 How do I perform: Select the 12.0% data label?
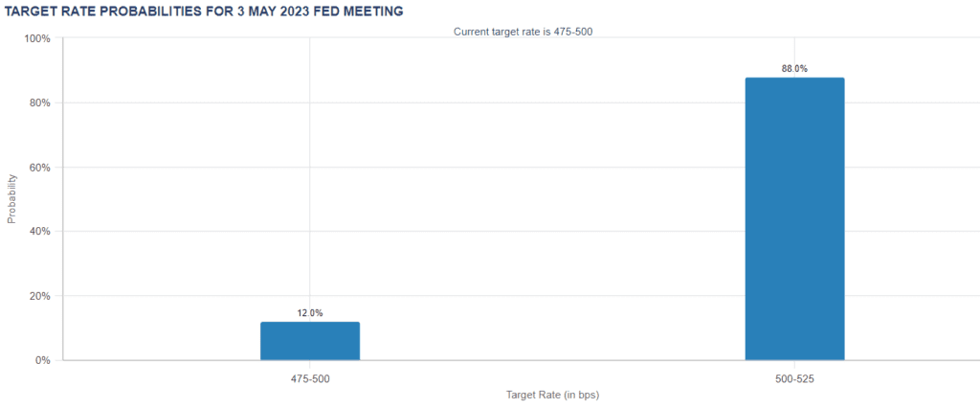pos(310,313)
